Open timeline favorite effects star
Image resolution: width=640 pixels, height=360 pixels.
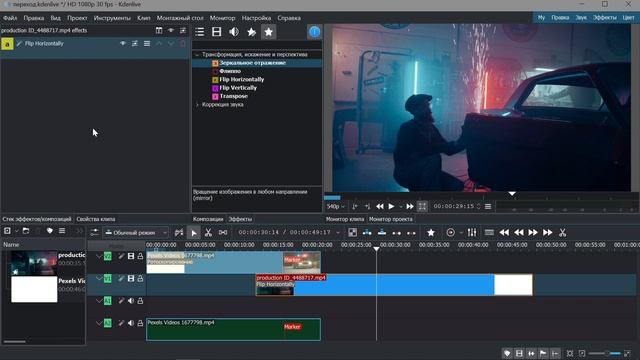pyautogui.click(x=431, y=233)
